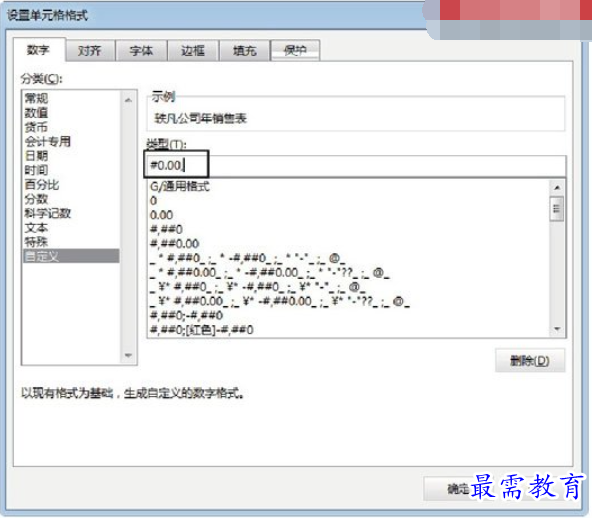Viewport: 592px width, 518px height.
Task: Select format #,##0.00 in type list
Action: [x=349, y=244]
